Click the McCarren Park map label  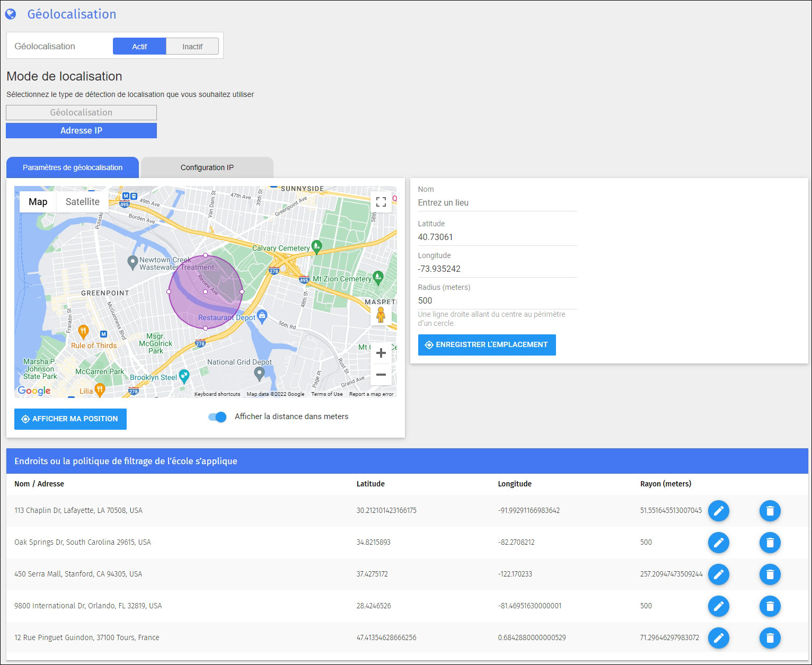coord(100,372)
